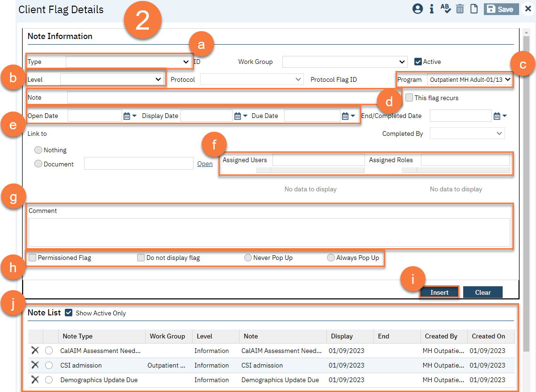Sort by Note Type column header

coord(78,336)
